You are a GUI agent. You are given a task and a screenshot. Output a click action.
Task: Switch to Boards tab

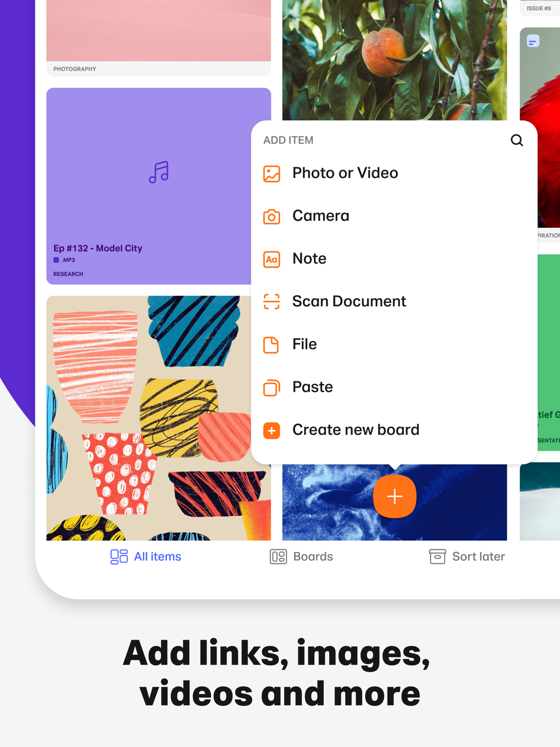301,557
